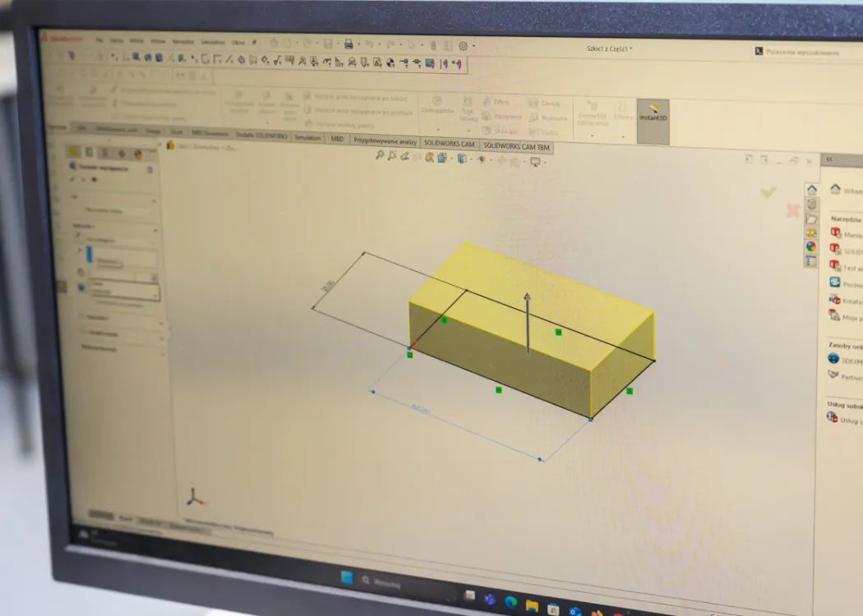The width and height of the screenshot is (863, 616).
Task: Cancel the feature with the red X
Action: coord(793,210)
